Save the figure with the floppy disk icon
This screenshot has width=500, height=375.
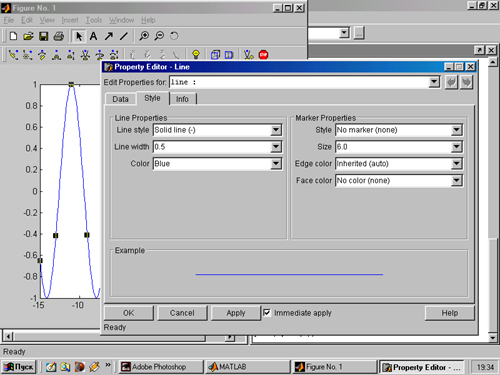click(x=44, y=36)
